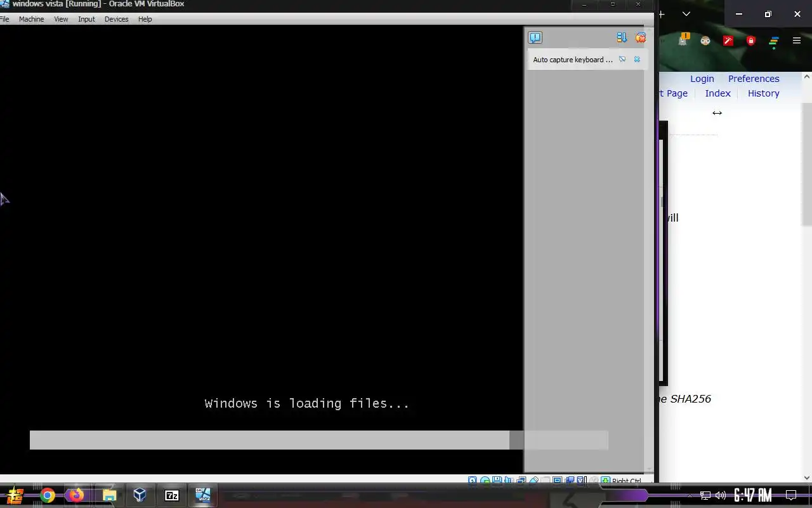Image resolution: width=812 pixels, height=508 pixels.
Task: Read the Auto capture keyboard notification text
Action: click(x=573, y=60)
